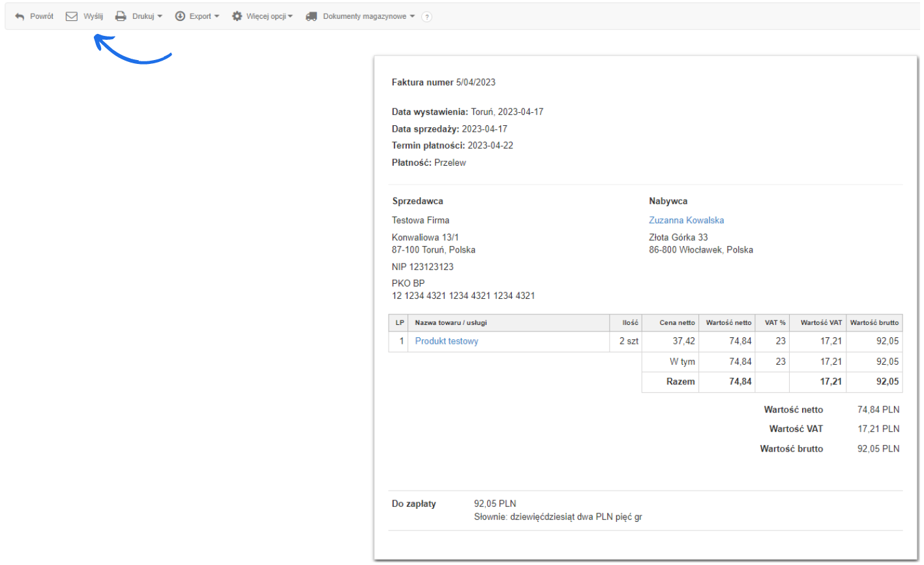Click the envelope icon next to Wyślij
Screen dimensions: 924x565
72,16
